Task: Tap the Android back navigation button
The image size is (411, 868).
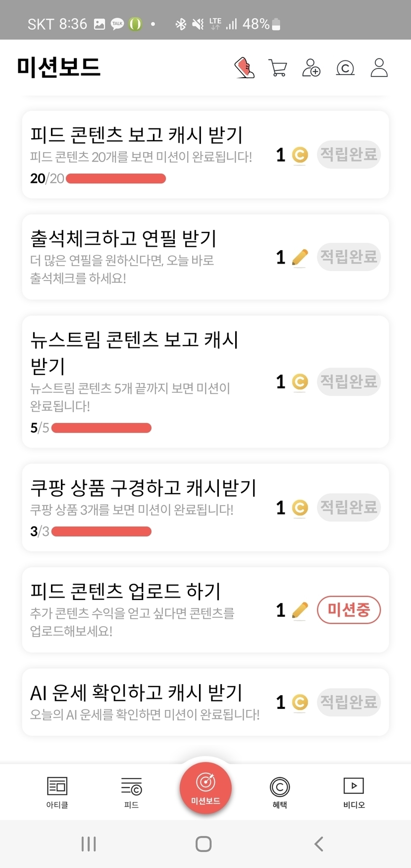Action: point(319,844)
